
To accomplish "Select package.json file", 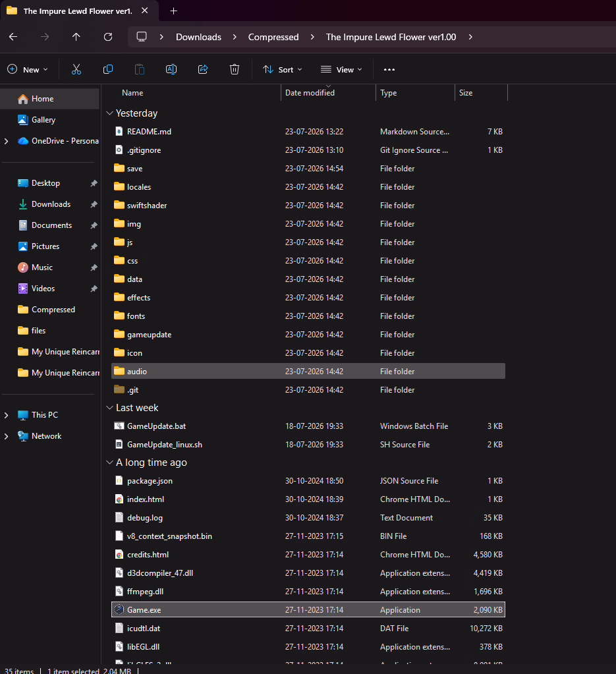I will coord(308,481).
